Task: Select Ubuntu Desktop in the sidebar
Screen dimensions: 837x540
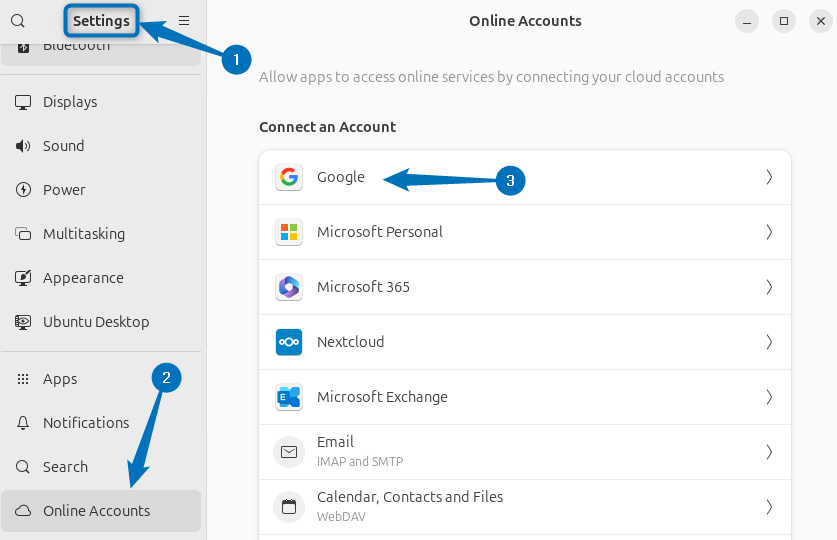Action: pyautogui.click(x=101, y=322)
